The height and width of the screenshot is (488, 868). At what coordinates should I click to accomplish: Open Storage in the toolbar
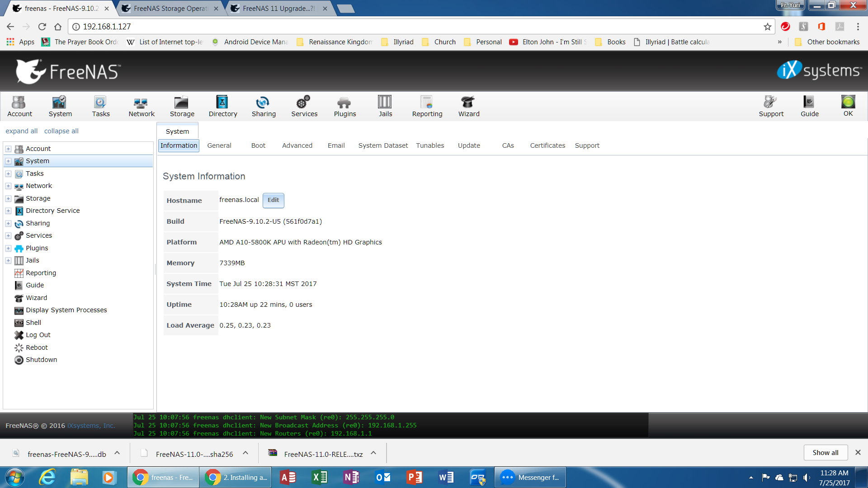point(182,107)
